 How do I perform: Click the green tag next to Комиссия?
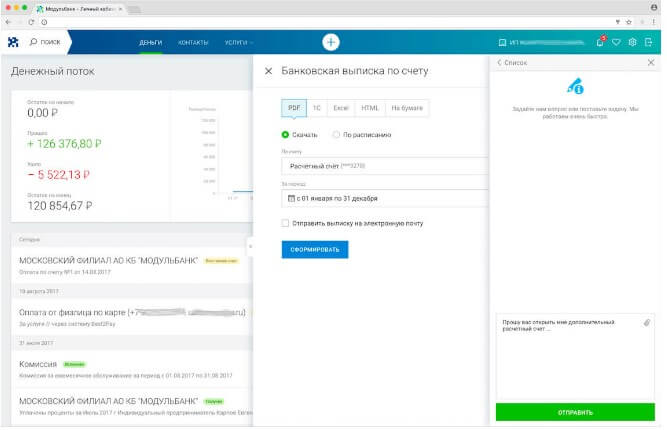74,364
